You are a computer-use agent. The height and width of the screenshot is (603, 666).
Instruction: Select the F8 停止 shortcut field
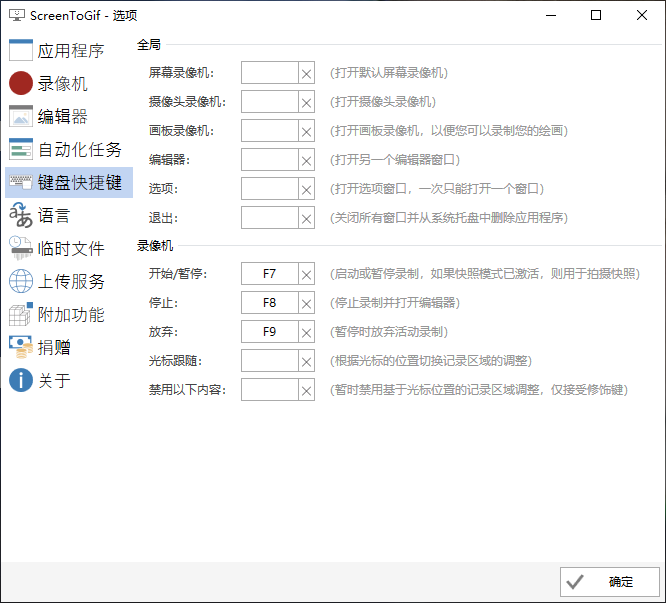point(270,303)
